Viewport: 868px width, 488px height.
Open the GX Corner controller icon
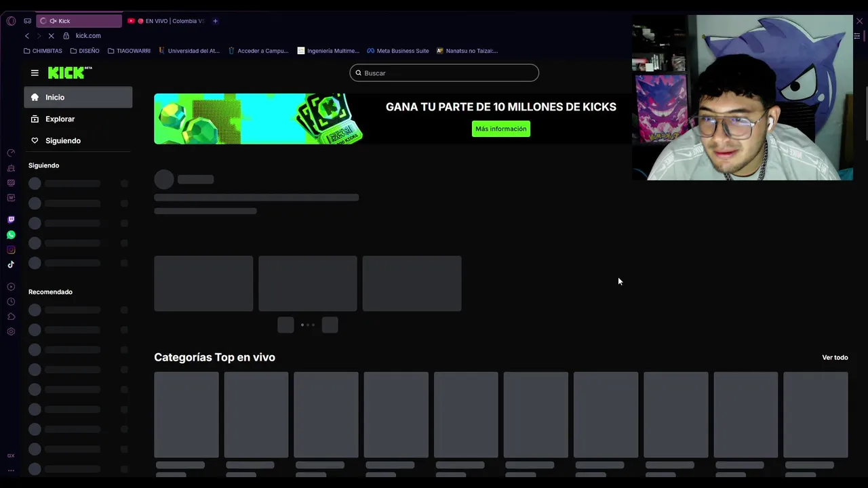(28, 21)
